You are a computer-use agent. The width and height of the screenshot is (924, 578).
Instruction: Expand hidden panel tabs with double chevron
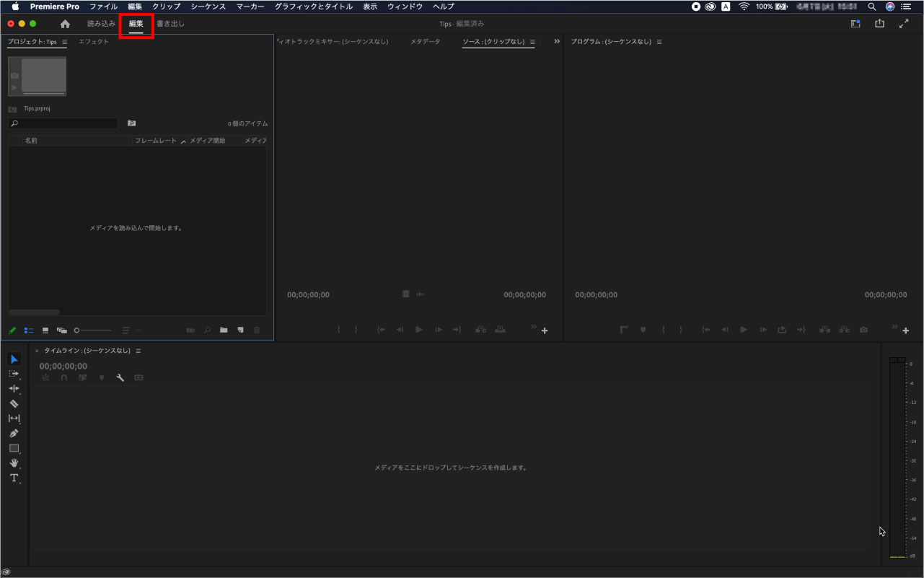pyautogui.click(x=556, y=42)
